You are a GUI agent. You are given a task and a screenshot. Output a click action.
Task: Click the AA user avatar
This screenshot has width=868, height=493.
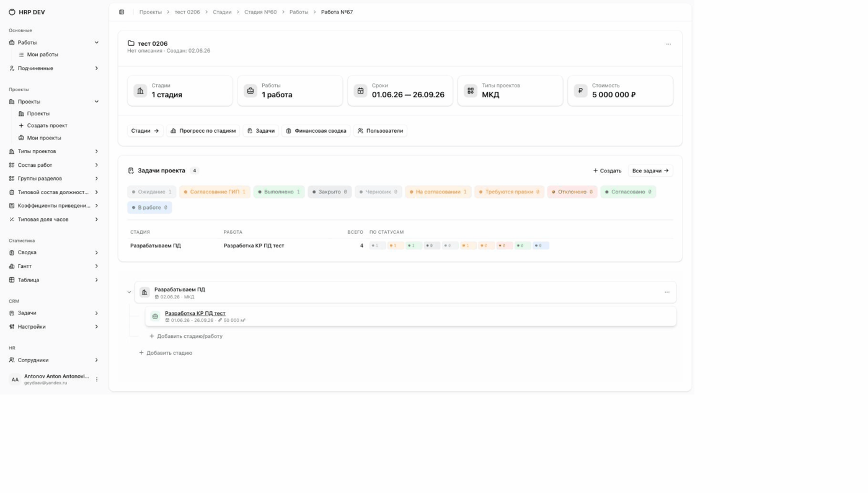pos(15,380)
